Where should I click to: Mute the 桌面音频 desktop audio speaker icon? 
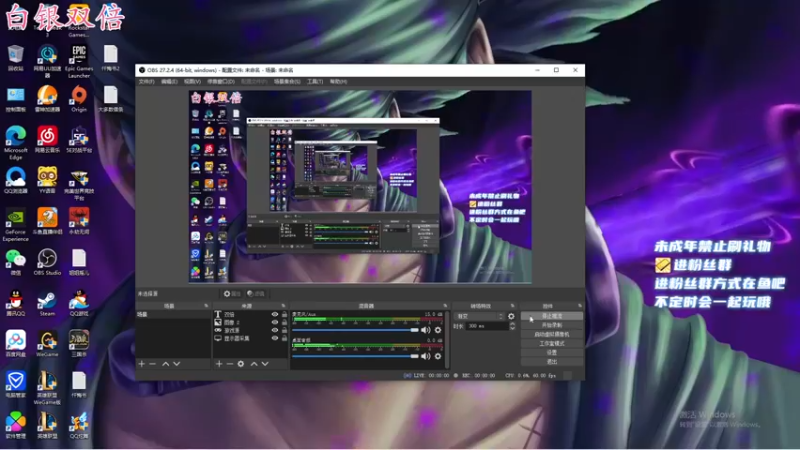click(426, 356)
